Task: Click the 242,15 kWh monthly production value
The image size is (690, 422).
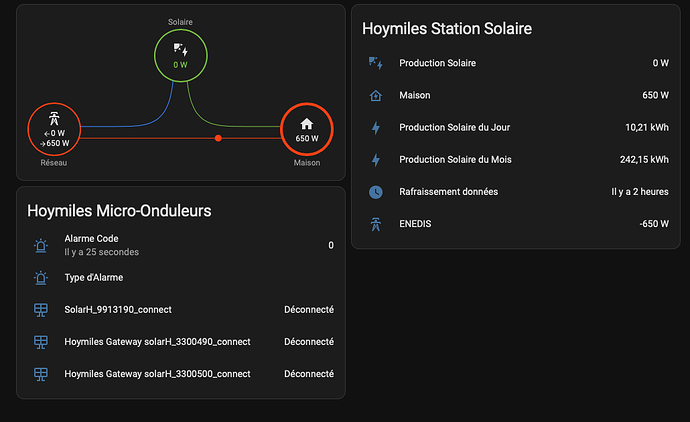Action: pos(644,160)
